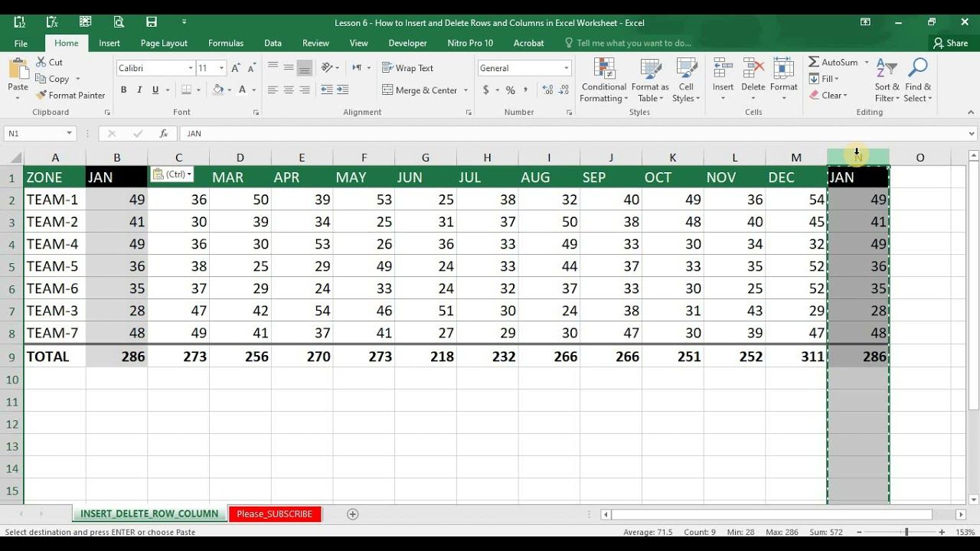Screen dimensions: 980x551
Task: Open Conditional Formatting menu
Action: [603, 80]
